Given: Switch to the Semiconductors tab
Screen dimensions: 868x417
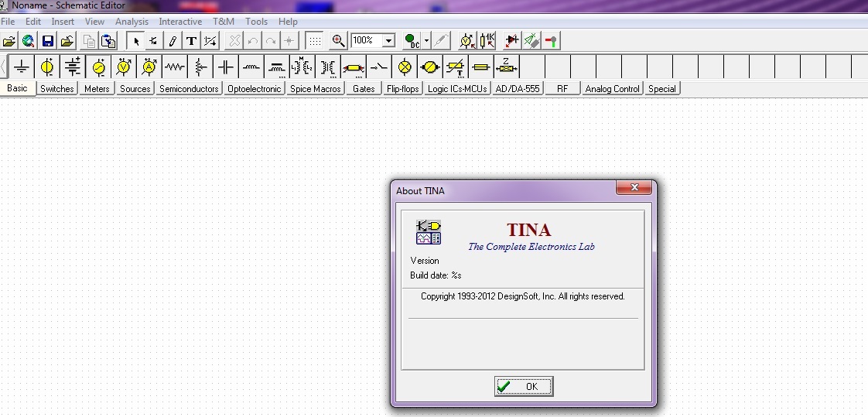Looking at the screenshot, I should point(189,89).
